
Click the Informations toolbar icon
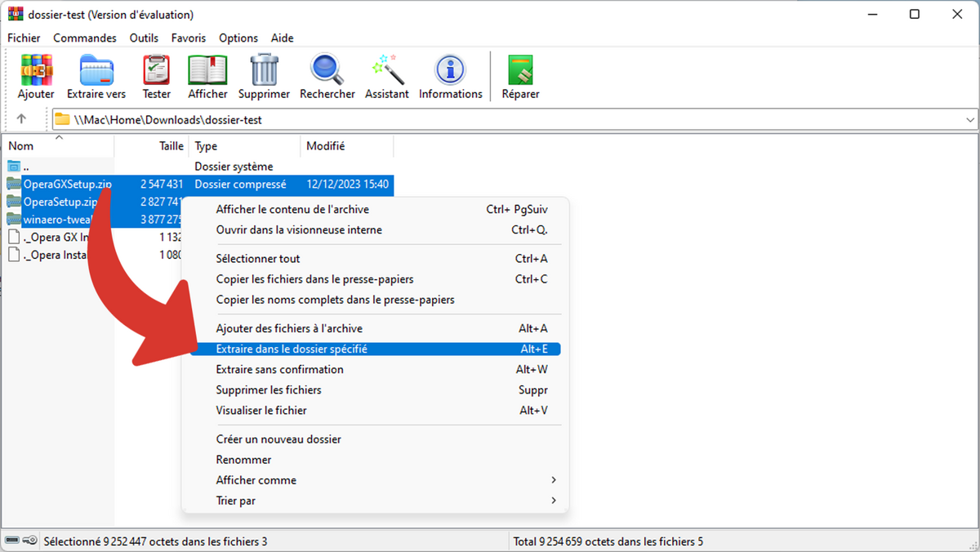click(450, 70)
